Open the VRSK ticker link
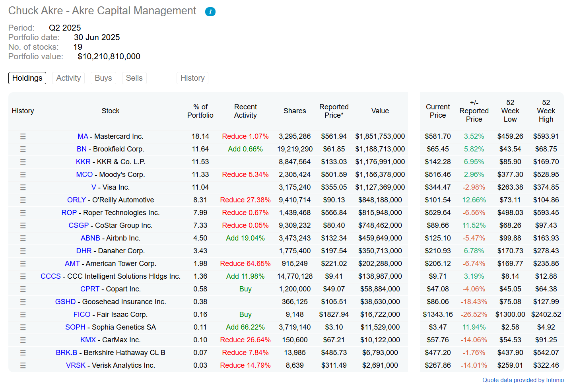The height and width of the screenshot is (392, 577). point(76,365)
